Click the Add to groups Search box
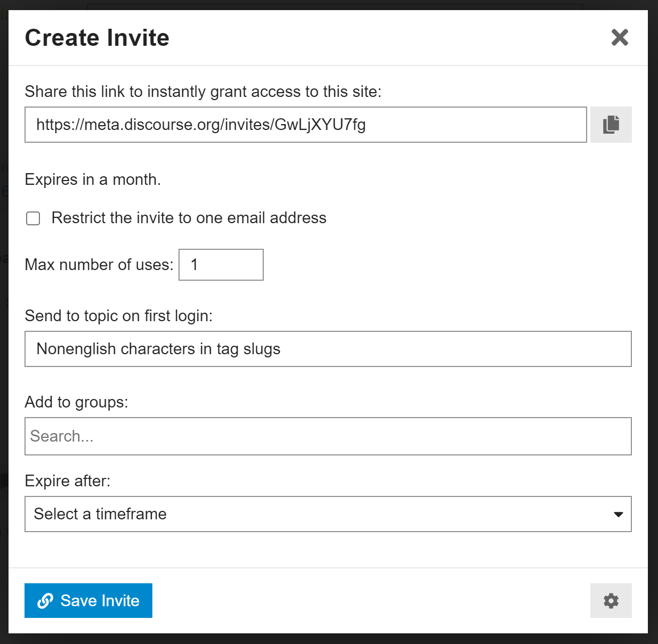Image resolution: width=658 pixels, height=644 pixels. tap(328, 436)
